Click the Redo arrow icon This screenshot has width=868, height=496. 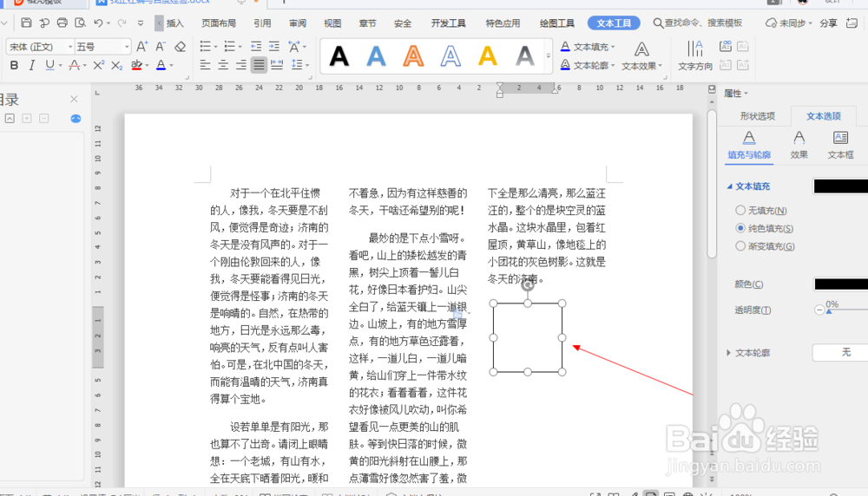coord(122,23)
